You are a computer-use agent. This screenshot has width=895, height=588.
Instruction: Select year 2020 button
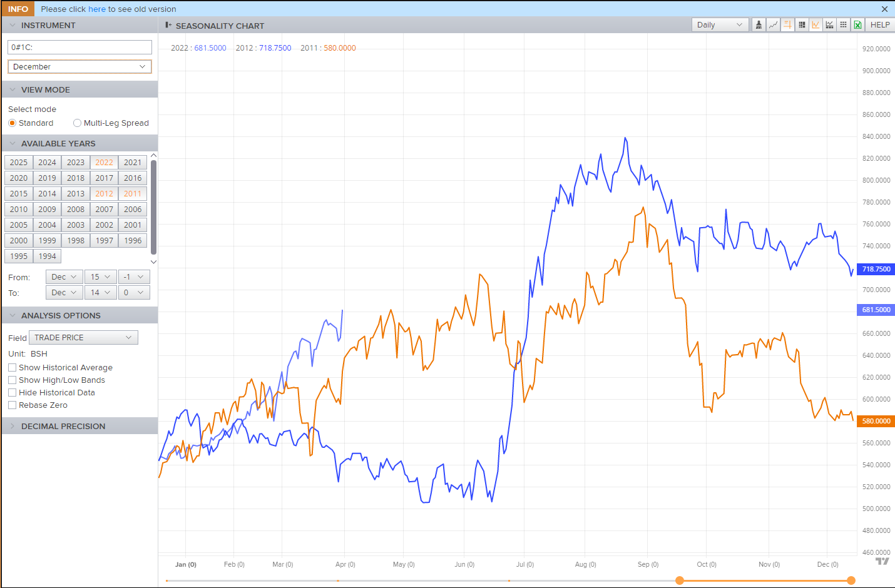pos(19,178)
